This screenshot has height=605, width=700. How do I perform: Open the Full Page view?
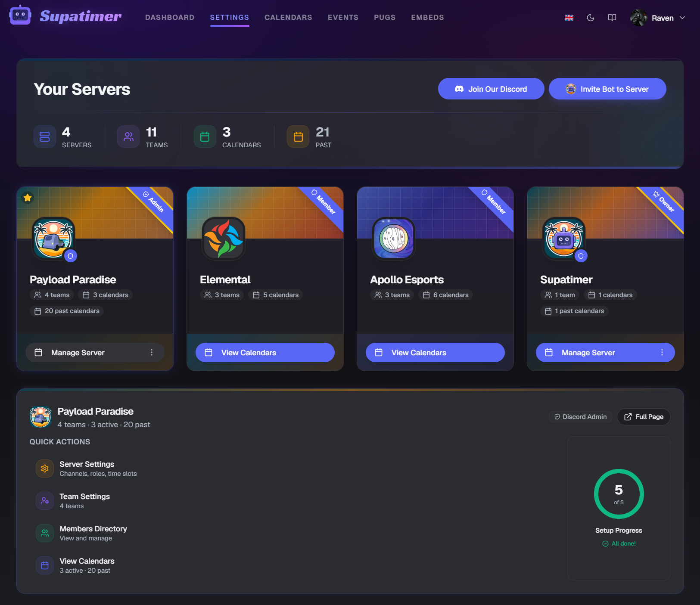click(x=644, y=416)
